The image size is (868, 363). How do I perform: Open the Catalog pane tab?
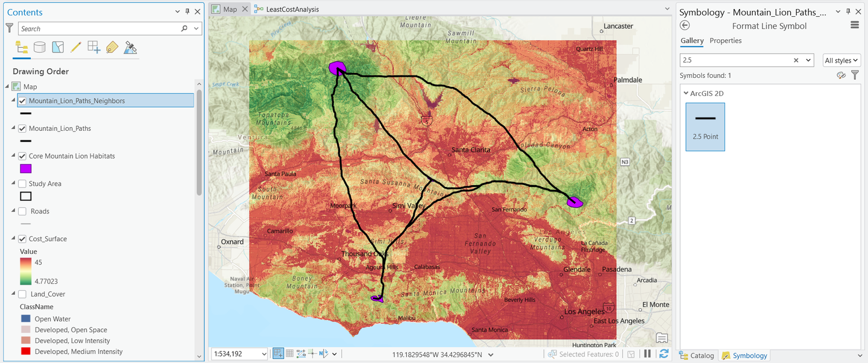[x=697, y=356]
